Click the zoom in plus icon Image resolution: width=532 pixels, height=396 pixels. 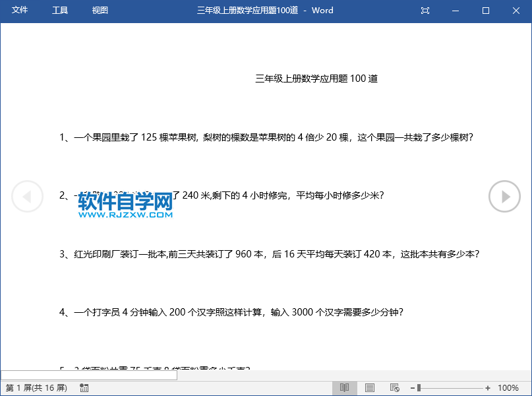(x=488, y=388)
